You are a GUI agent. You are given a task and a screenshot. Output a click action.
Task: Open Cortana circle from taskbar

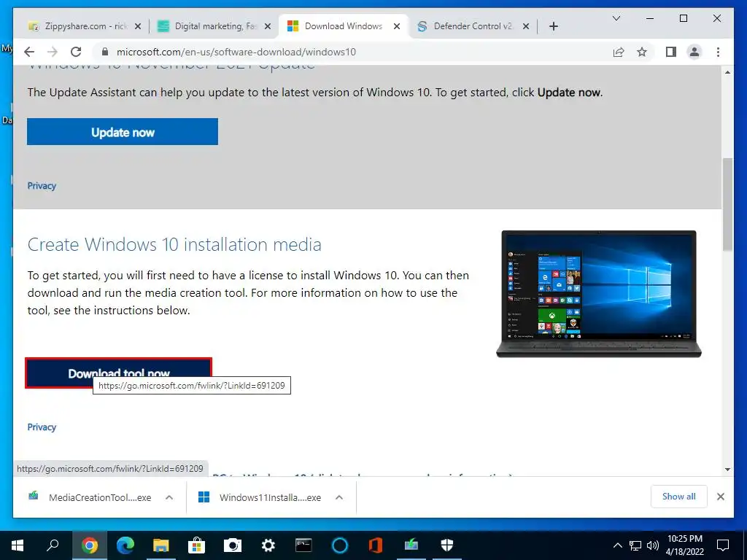coord(340,545)
